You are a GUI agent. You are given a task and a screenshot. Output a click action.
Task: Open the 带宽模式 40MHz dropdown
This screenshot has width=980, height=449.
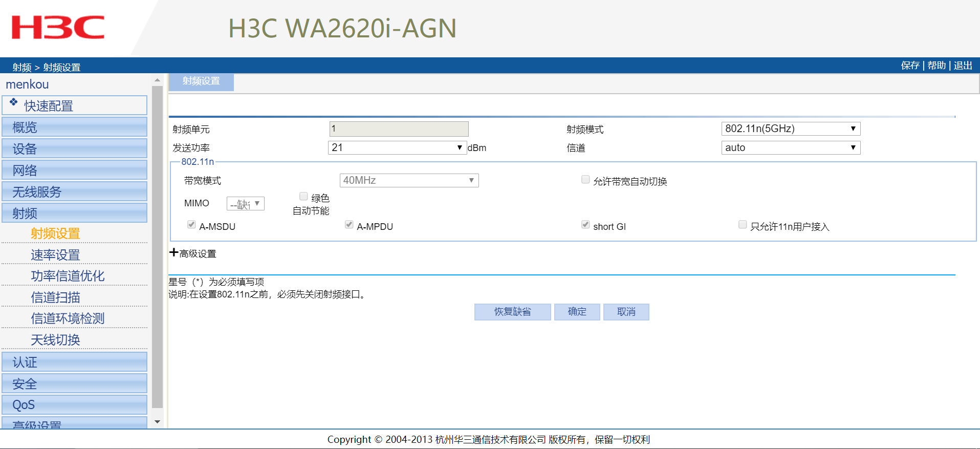(x=409, y=180)
